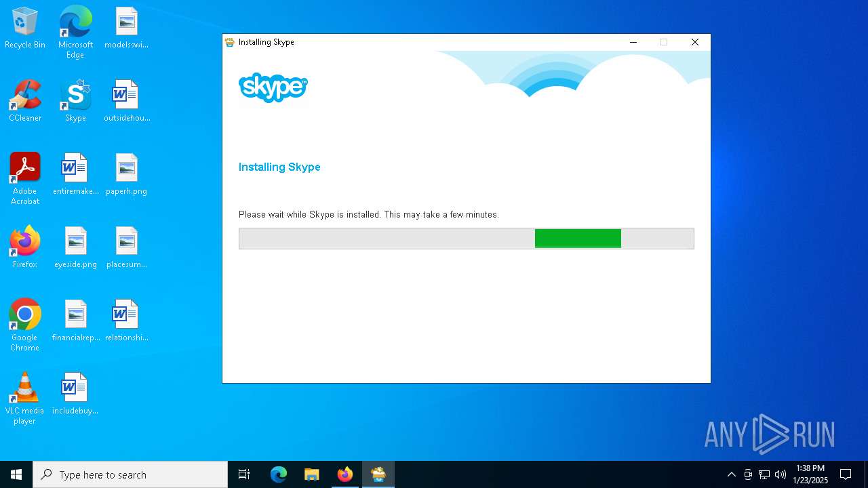Select the outsidehou... Word document
The height and width of the screenshot is (488, 868).
click(126, 102)
